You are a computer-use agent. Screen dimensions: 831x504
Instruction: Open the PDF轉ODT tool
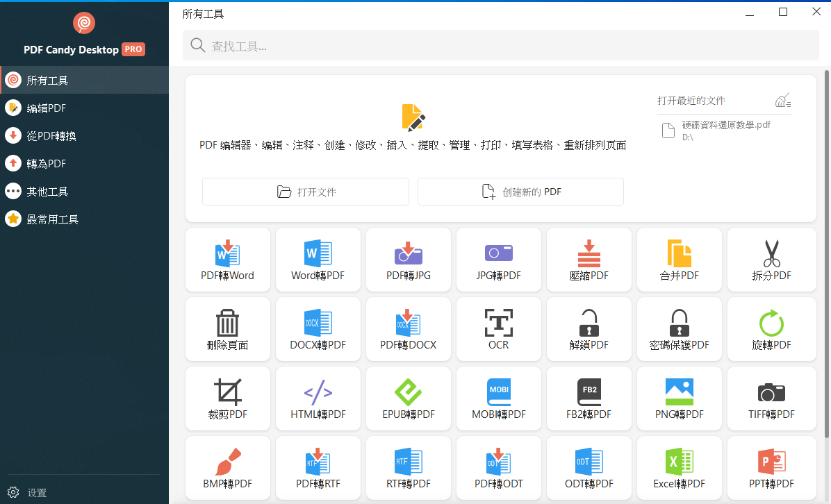tap(499, 467)
